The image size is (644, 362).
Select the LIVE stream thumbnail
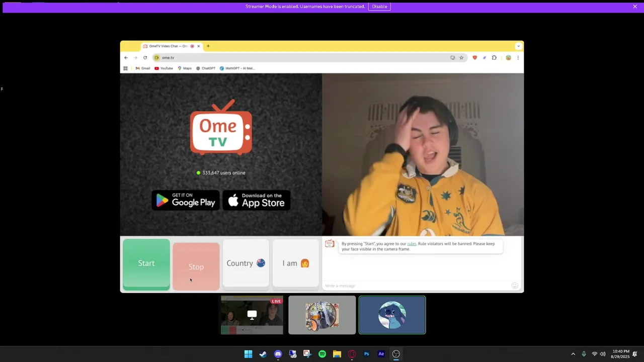(252, 315)
